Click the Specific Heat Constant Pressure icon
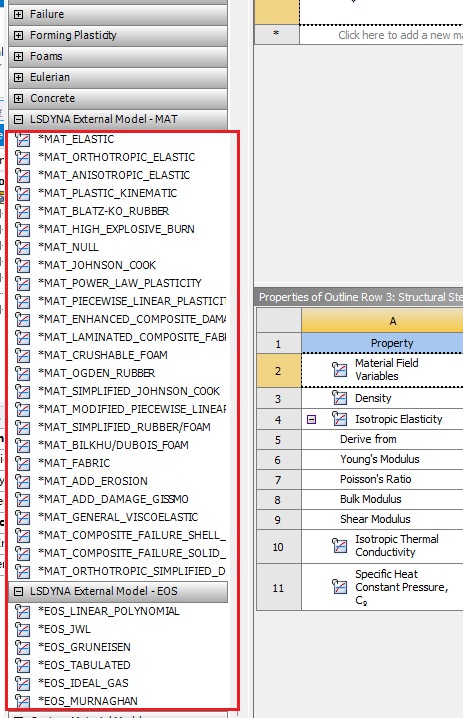The width and height of the screenshot is (463, 718). (x=340, y=587)
